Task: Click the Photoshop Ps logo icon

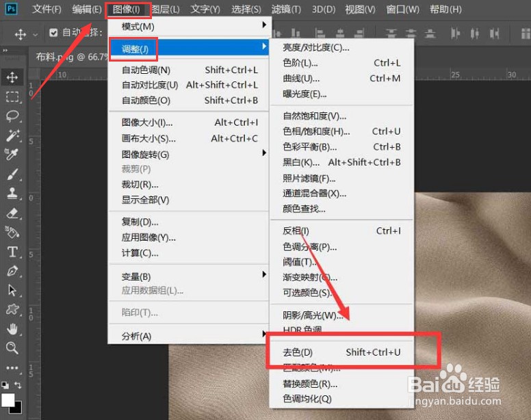Action: pos(11,9)
